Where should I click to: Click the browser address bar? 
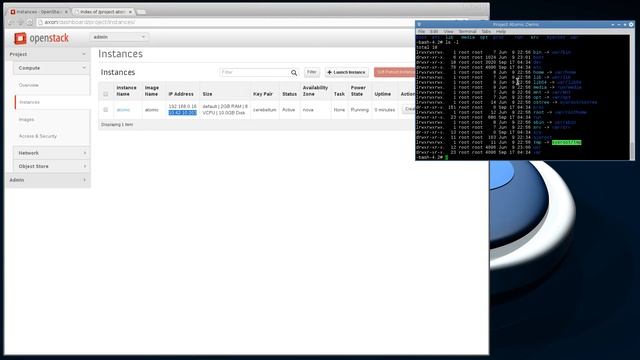(x=245, y=22)
